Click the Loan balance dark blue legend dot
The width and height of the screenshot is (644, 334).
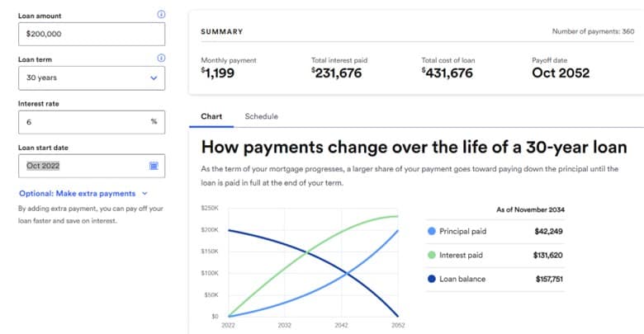click(x=432, y=279)
